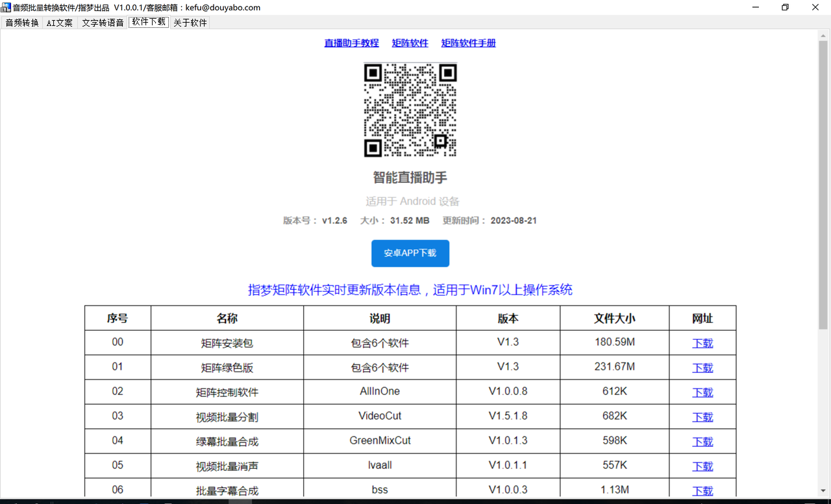
Task: Click the 矩阵控制软件 name cell
Action: click(227, 392)
